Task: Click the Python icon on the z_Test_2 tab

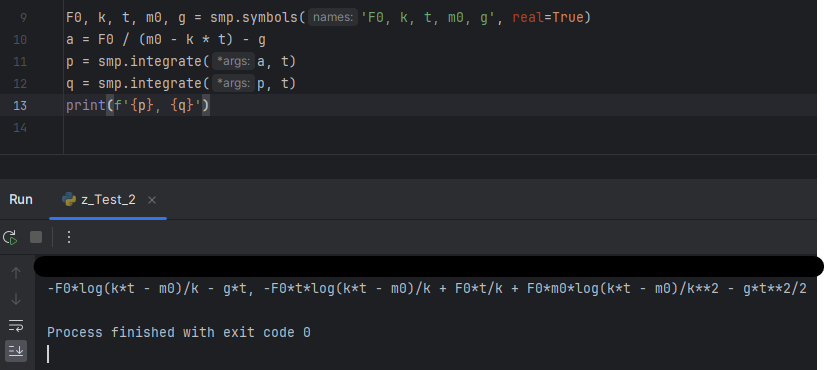Action: [x=69, y=199]
